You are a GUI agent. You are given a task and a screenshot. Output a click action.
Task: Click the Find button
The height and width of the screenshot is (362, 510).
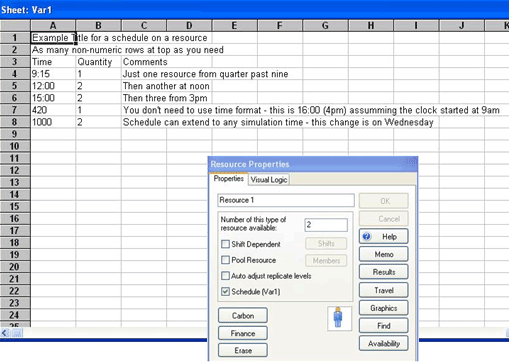point(383,326)
